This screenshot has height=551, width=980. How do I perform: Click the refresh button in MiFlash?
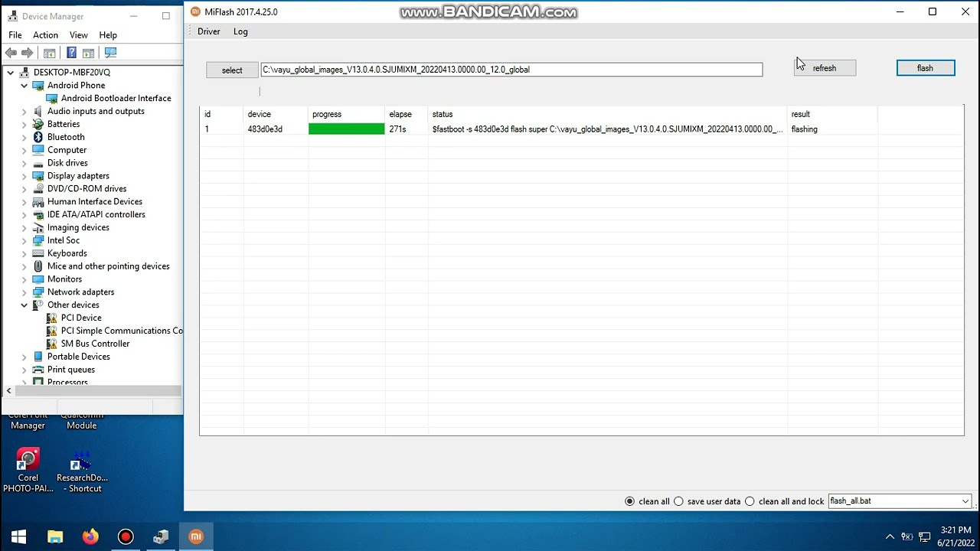coord(825,68)
